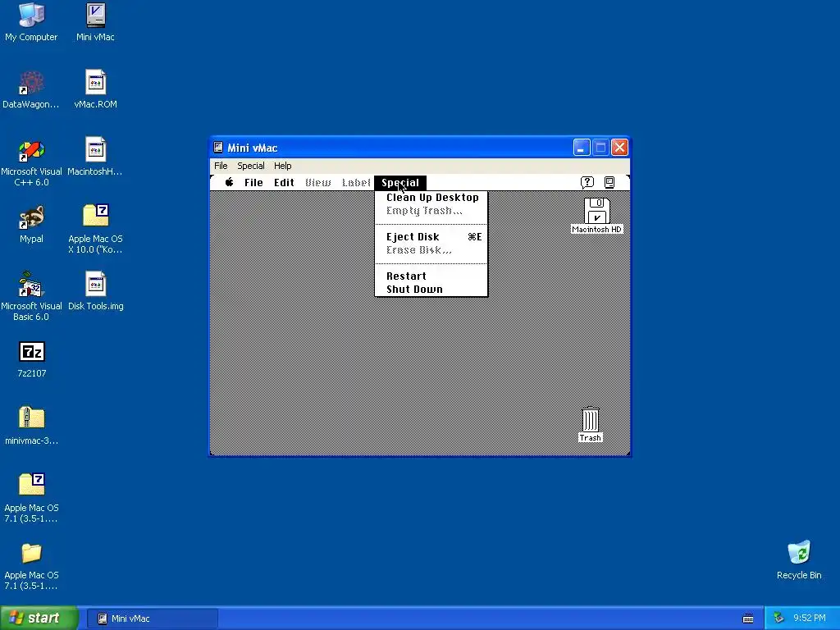Close the highlighted Mac Special menu
Screen dimensions: 840x630
tap(400, 183)
